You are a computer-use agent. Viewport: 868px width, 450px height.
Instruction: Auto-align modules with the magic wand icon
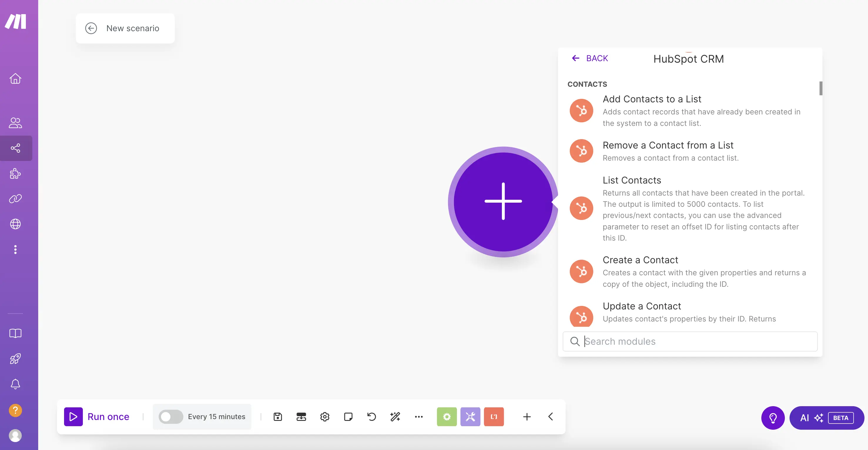point(395,416)
